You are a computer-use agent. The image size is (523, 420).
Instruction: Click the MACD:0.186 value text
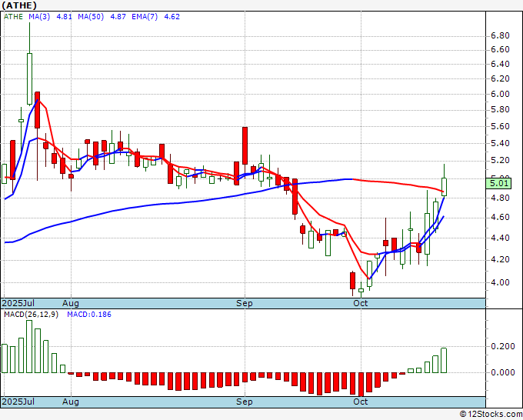[x=89, y=315]
